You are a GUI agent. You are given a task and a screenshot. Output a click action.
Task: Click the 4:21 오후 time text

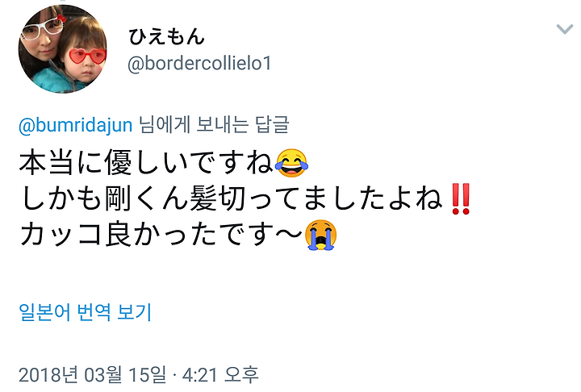220,374
